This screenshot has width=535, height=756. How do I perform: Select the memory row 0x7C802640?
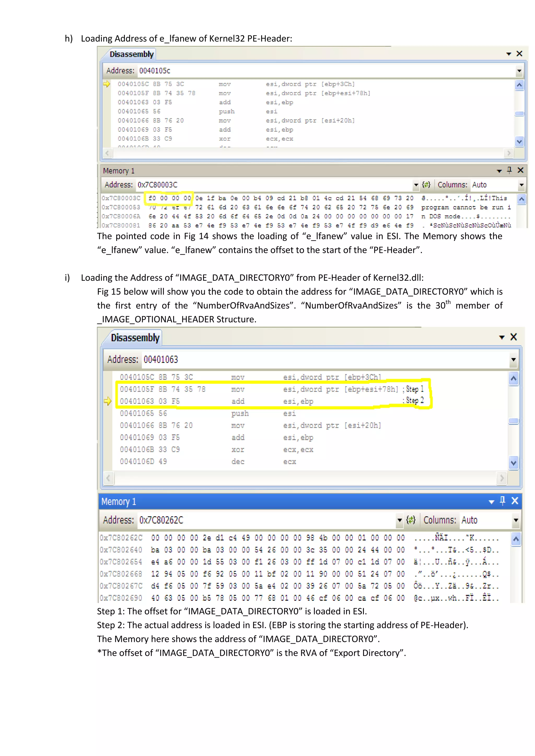tap(299, 550)
